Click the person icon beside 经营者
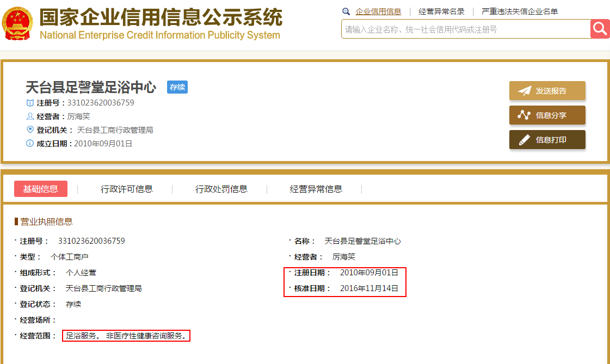Image resolution: width=610 pixels, height=364 pixels. 30,116
